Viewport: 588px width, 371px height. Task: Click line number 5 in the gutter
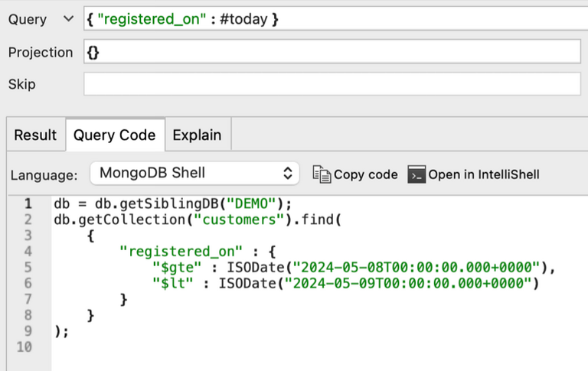28,267
